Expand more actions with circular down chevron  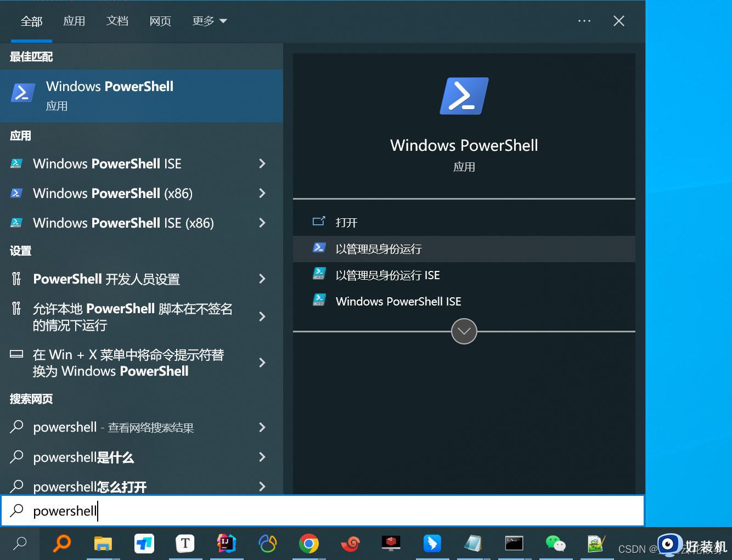(x=464, y=331)
